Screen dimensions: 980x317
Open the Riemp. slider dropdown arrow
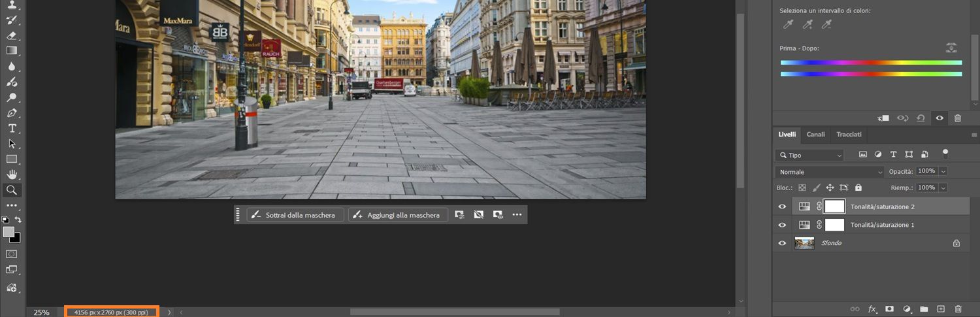click(943, 188)
